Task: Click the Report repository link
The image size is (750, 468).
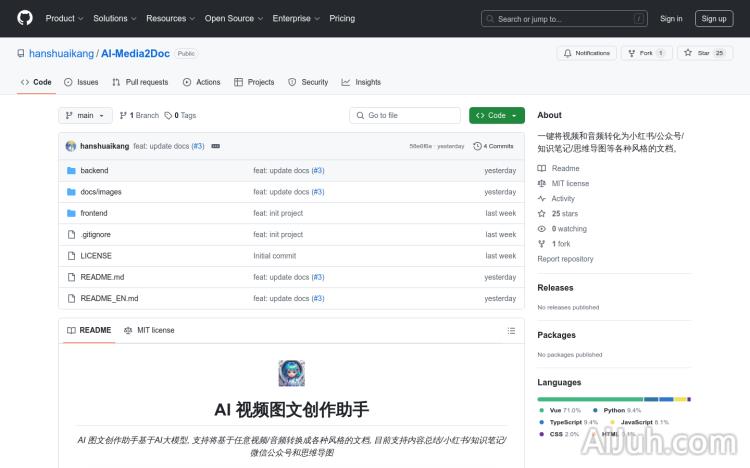Action: [565, 259]
